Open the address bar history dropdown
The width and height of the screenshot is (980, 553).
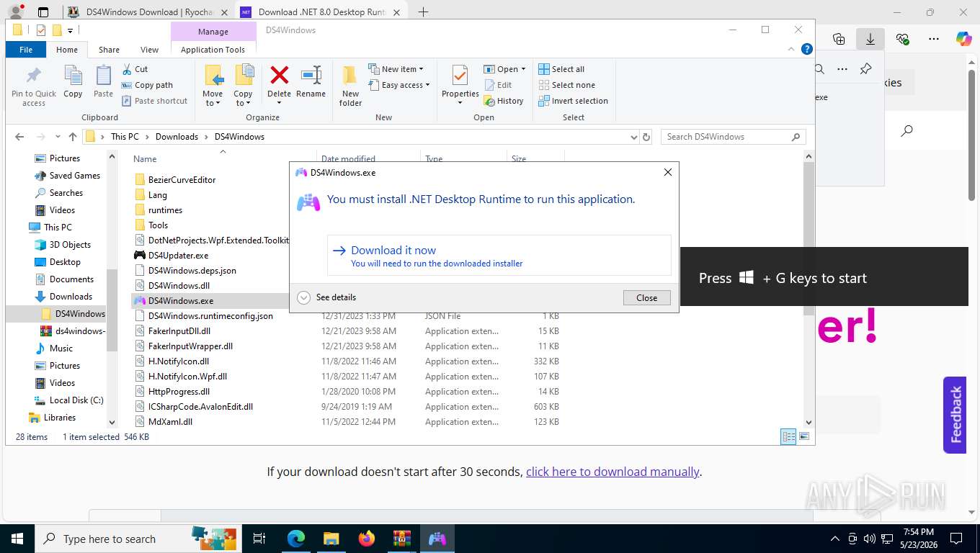(x=633, y=137)
